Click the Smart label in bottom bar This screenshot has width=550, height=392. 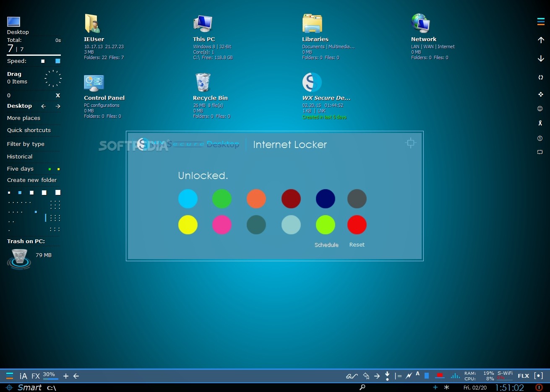[x=29, y=387]
